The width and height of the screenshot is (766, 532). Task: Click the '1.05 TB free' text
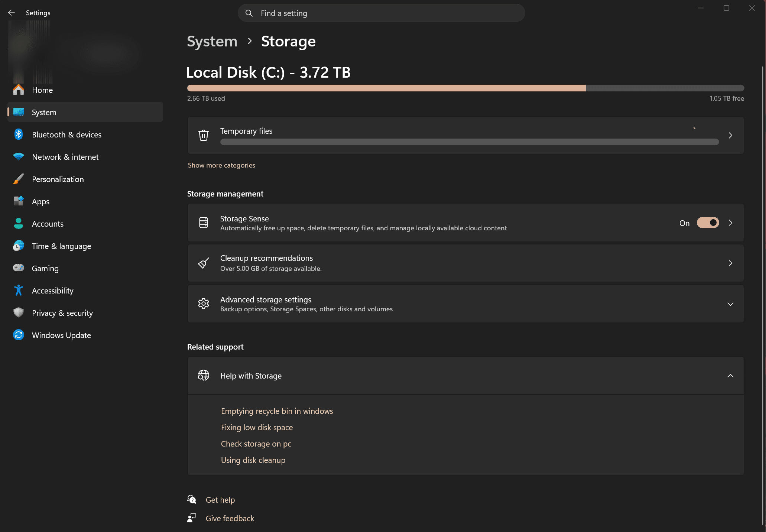point(727,98)
